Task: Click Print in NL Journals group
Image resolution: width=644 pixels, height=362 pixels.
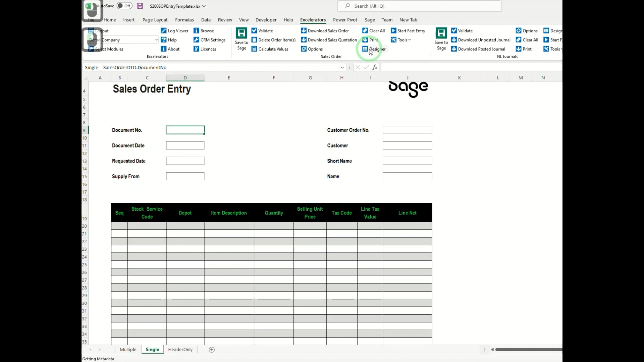Action: click(x=524, y=49)
